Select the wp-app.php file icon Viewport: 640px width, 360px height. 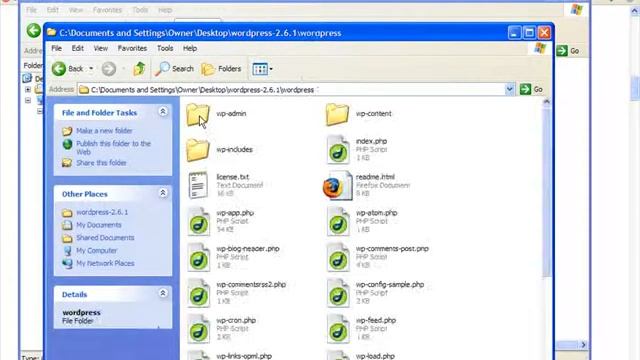point(198,222)
